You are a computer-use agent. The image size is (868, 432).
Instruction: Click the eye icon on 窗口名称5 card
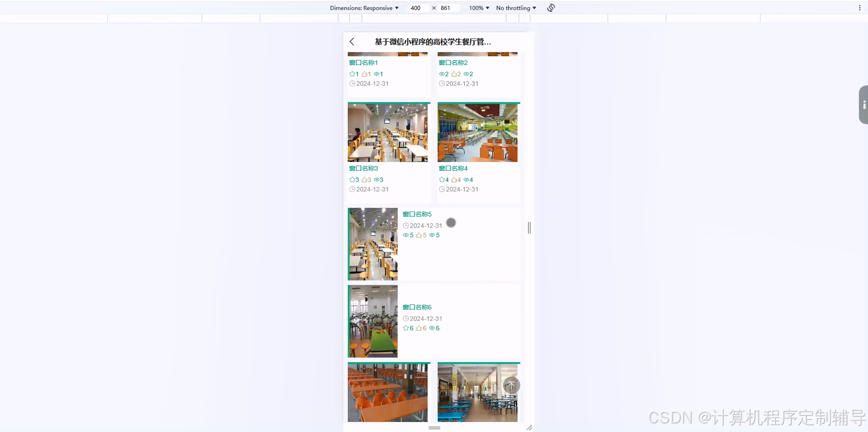pos(432,235)
